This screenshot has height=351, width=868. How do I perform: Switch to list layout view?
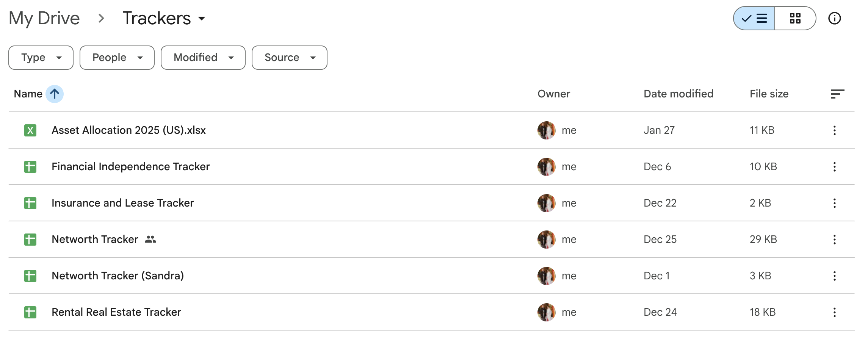click(x=754, y=18)
